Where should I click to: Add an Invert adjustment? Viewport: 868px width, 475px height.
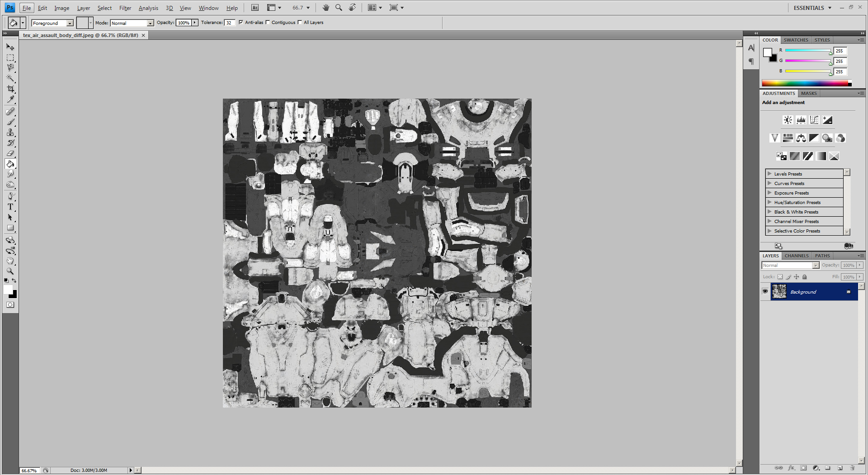click(781, 156)
